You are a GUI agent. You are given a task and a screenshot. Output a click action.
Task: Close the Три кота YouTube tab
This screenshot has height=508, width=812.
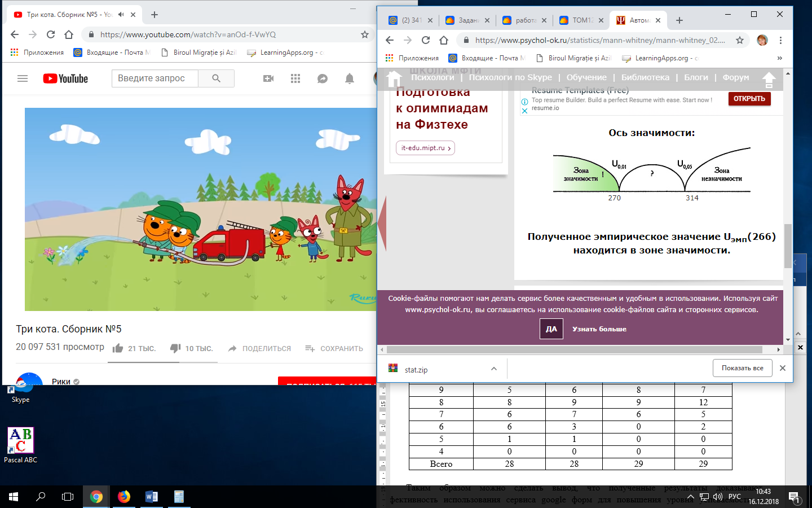[x=133, y=15]
